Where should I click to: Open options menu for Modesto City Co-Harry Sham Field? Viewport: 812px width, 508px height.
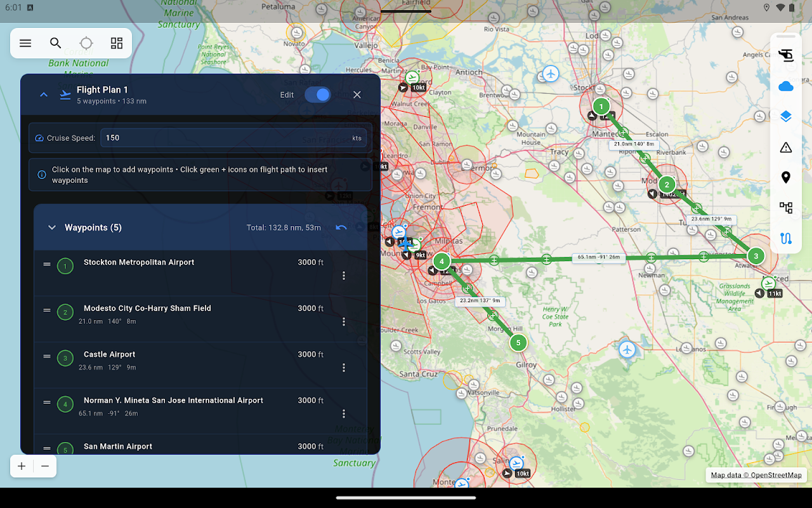[x=344, y=322]
